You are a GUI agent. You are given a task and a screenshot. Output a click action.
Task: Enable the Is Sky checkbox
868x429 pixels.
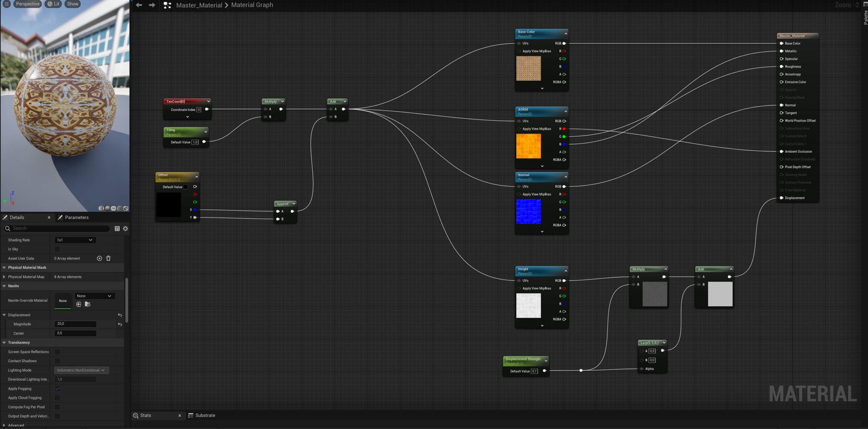pyautogui.click(x=57, y=249)
